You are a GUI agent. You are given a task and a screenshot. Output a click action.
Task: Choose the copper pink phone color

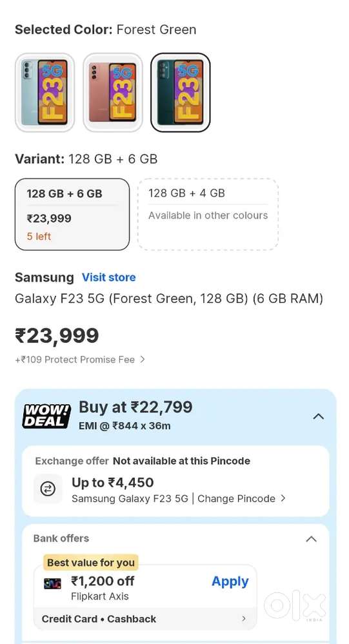point(113,92)
